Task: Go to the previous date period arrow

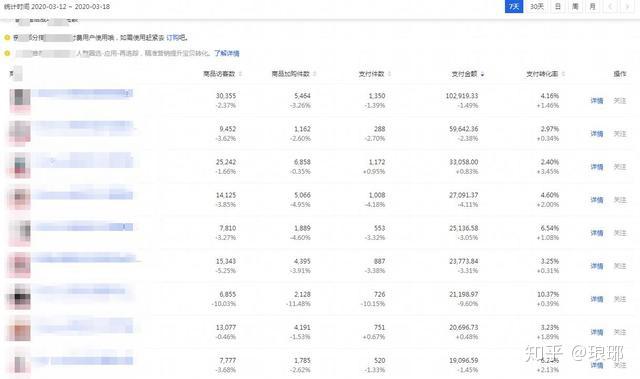Action: click(611, 7)
